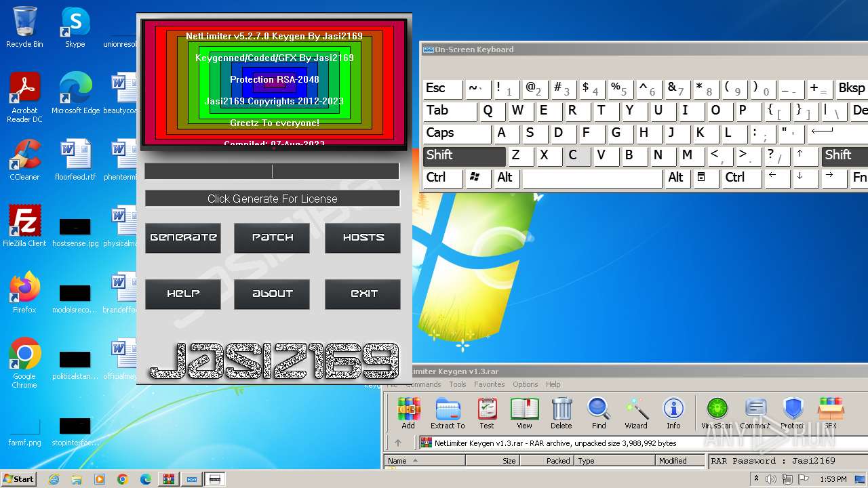
Task: Open floorfeed.rtf document on desktop
Action: coord(75,160)
